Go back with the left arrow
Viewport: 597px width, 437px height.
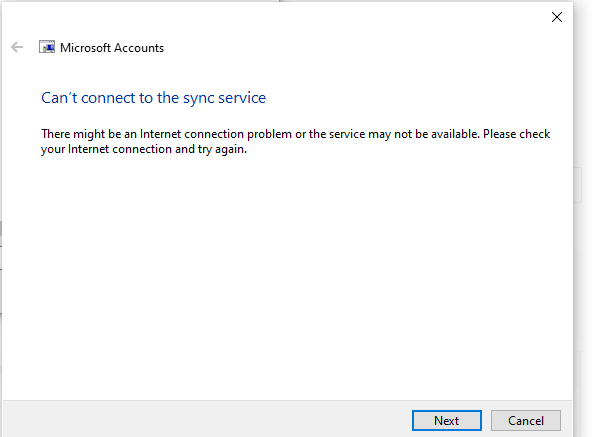pos(17,47)
